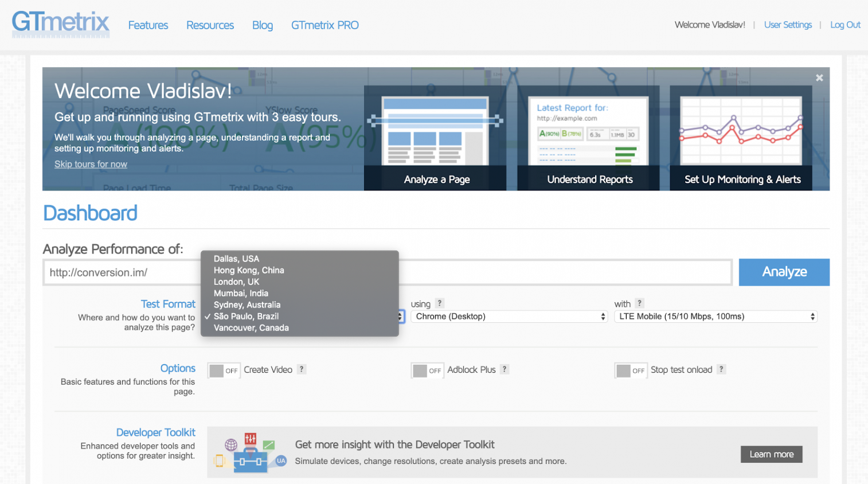Click the Developer Toolkit section heading
This screenshot has height=484, width=868.
(x=155, y=432)
